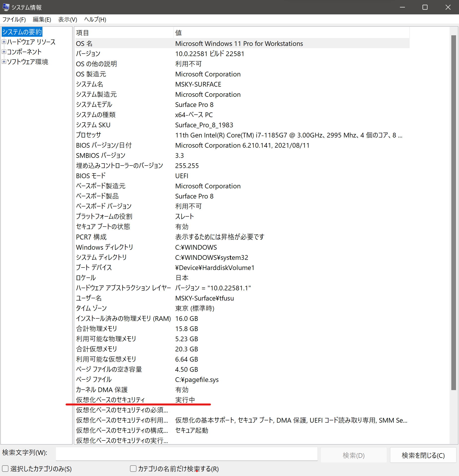Viewport: 459px width, 476px height.
Task: Open the 表示(V) menu
Action: 67,19
